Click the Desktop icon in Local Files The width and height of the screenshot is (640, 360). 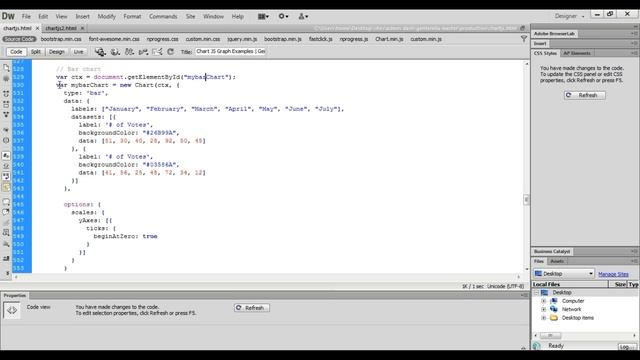pos(544,293)
